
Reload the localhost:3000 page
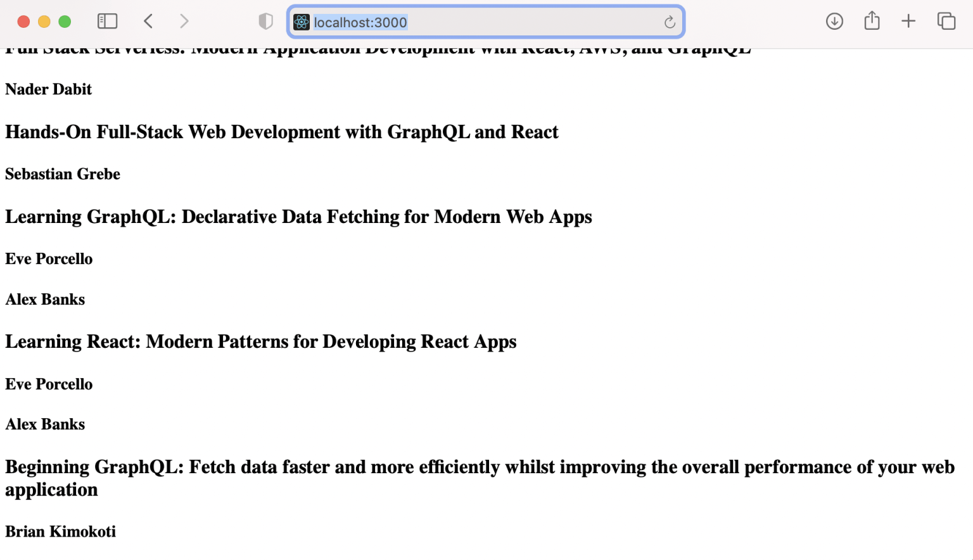coord(670,22)
